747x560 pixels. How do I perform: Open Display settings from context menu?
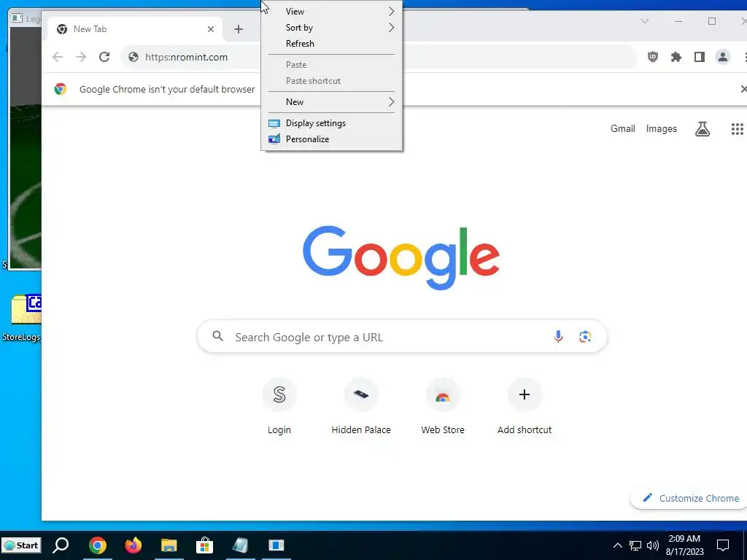[x=332, y=123]
